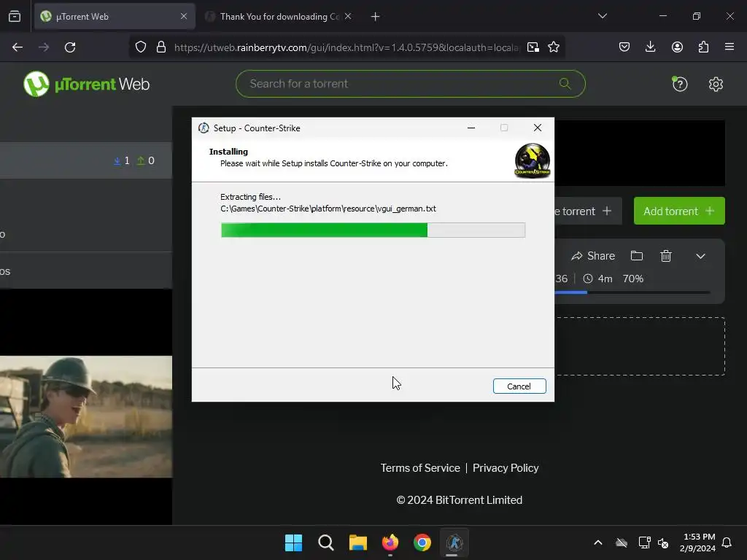Delete torrent with trash icon

(666, 256)
